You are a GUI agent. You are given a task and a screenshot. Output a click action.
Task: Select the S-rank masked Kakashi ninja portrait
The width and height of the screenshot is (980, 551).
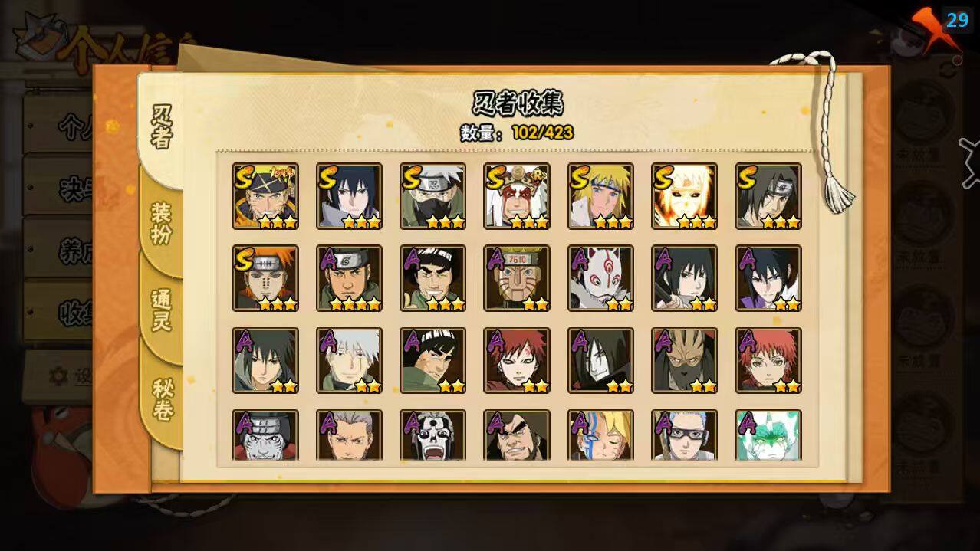point(432,196)
